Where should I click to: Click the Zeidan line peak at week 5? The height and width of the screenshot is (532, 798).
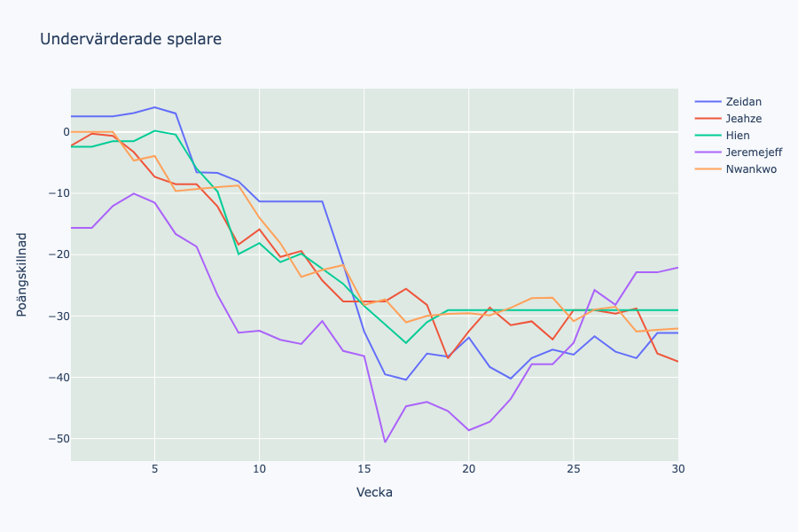pyautogui.click(x=154, y=107)
